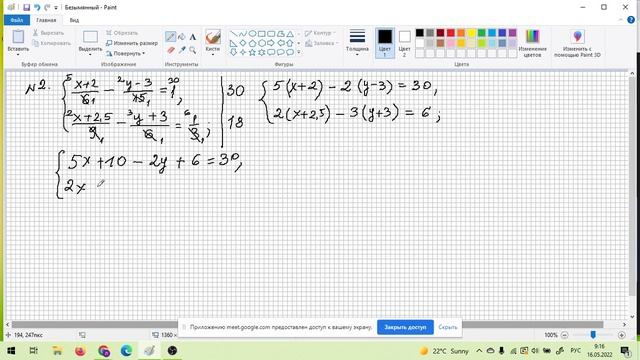Choose the five-point star shape
Image resolution: width=640 pixels, height=360 pixels.
tap(252, 52)
